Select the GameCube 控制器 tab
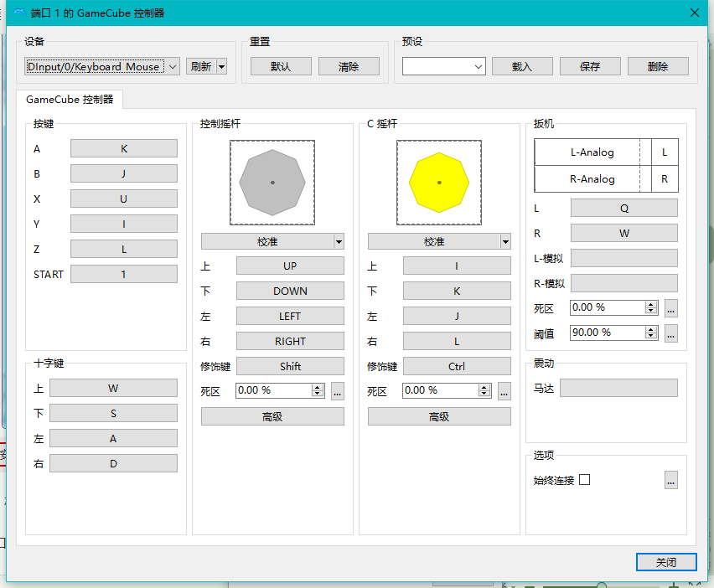Screen dimensions: 714x588 point(70,100)
